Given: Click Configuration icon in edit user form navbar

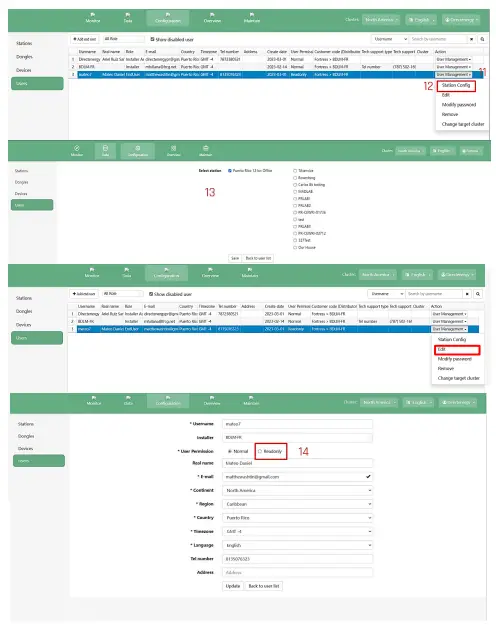Looking at the screenshot, I should click(x=168, y=400).
